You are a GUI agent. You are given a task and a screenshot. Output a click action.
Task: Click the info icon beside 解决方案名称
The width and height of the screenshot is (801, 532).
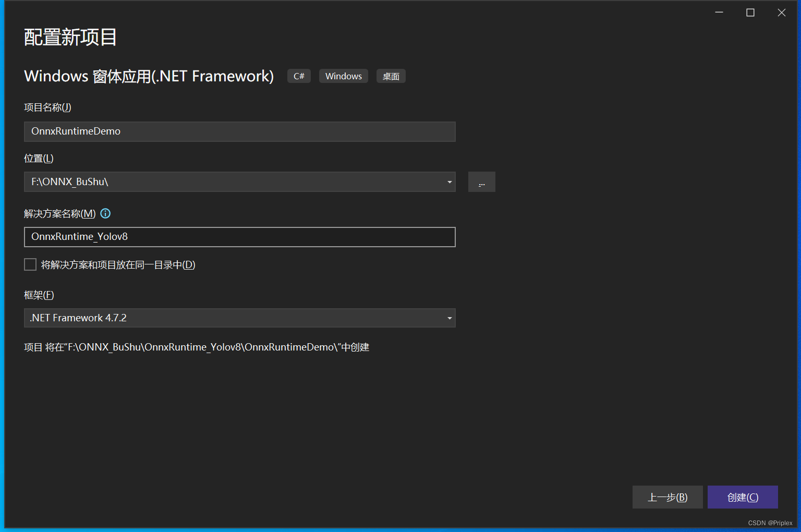[105, 213]
